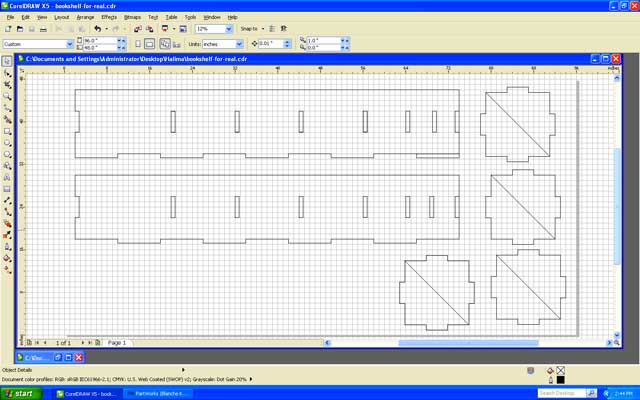Open the Tools menu
Image resolution: width=640 pixels, height=400 pixels.
pyautogui.click(x=190, y=17)
